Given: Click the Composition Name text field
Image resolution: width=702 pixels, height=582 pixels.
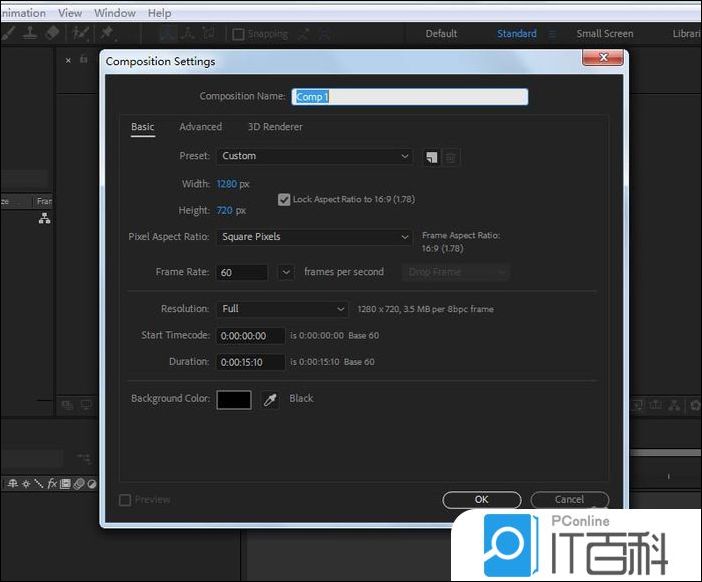Looking at the screenshot, I should 409,97.
